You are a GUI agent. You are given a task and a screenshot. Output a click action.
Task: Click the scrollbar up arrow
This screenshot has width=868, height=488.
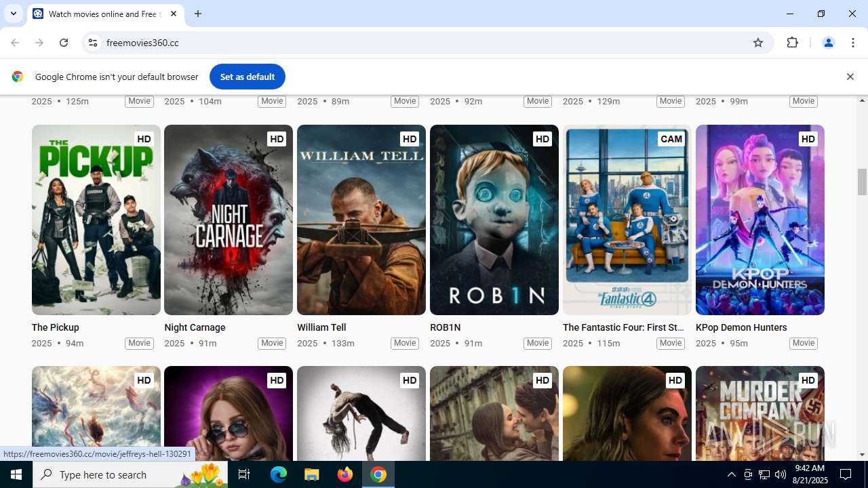862,100
